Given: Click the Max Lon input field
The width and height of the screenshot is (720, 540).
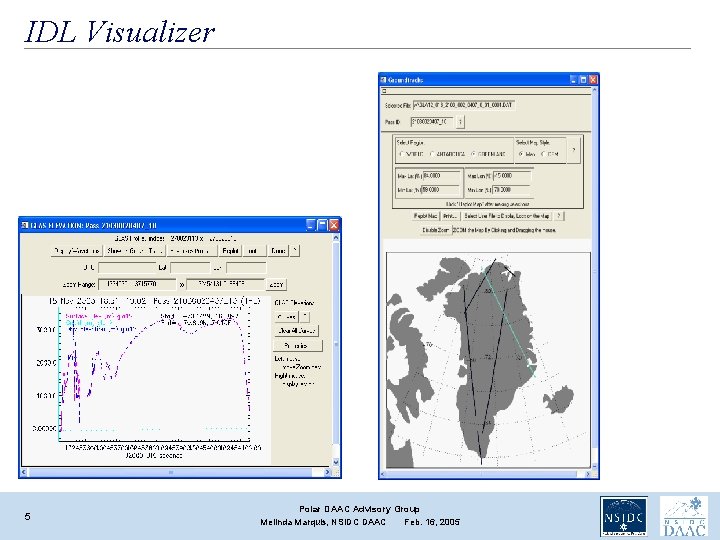Looking at the screenshot, I should click(x=512, y=176).
